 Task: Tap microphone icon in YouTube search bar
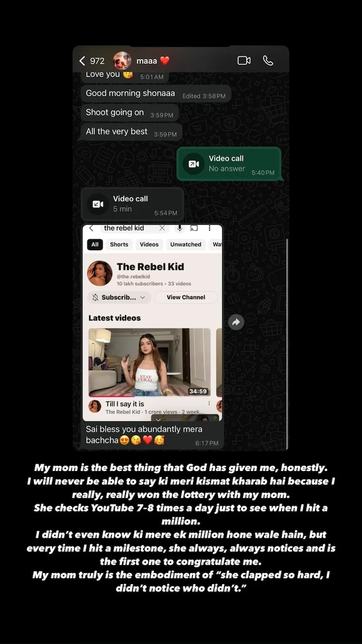pyautogui.click(x=180, y=228)
